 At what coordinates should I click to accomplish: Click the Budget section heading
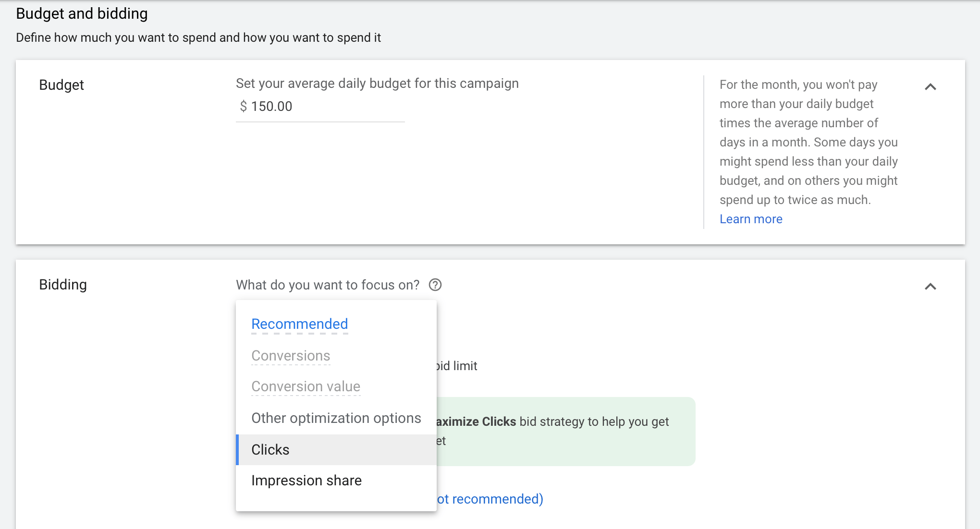[x=61, y=85]
